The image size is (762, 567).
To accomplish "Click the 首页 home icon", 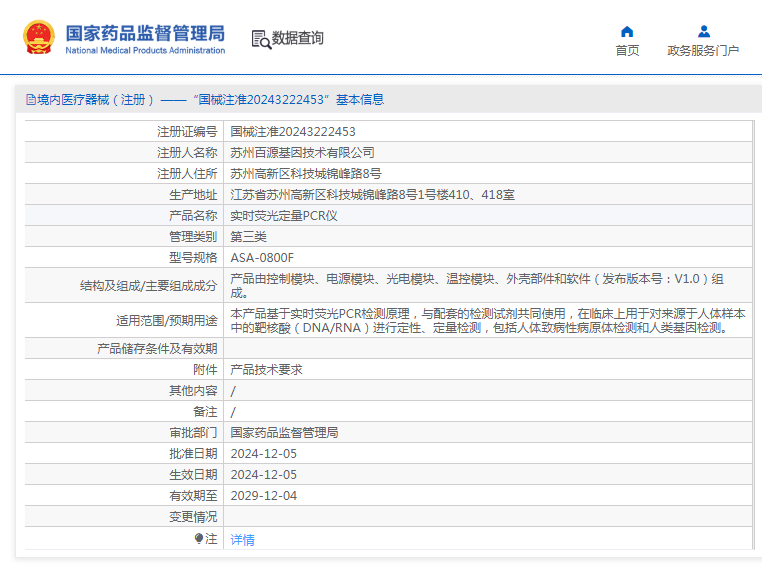I will (627, 32).
